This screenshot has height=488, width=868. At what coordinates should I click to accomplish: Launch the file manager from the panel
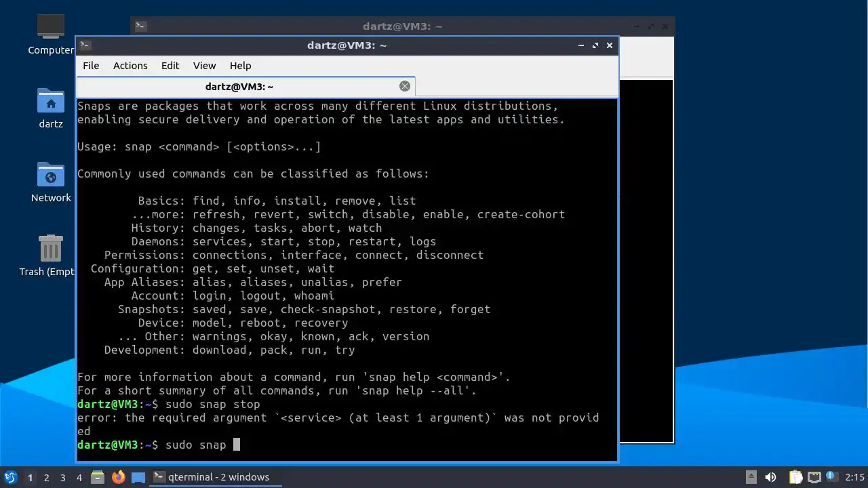[98, 477]
